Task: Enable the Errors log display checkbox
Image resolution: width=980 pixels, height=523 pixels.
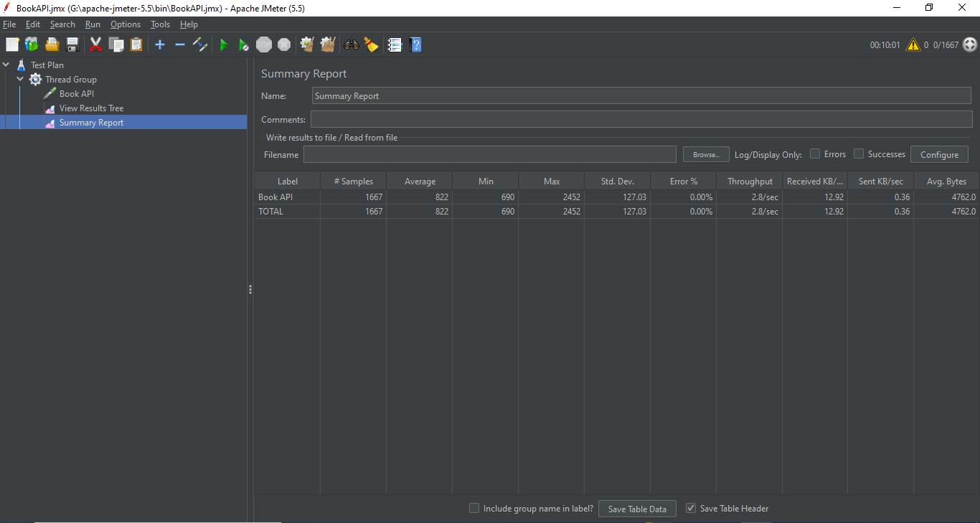Action: (814, 154)
